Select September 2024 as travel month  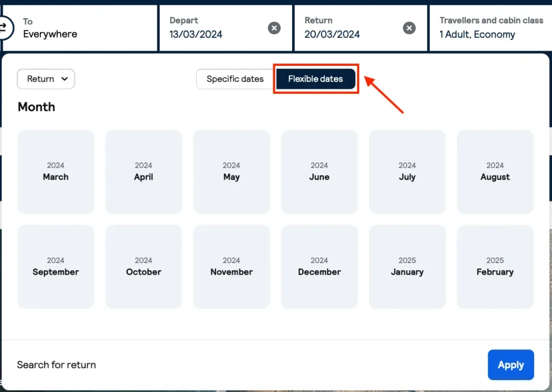pyautogui.click(x=56, y=267)
